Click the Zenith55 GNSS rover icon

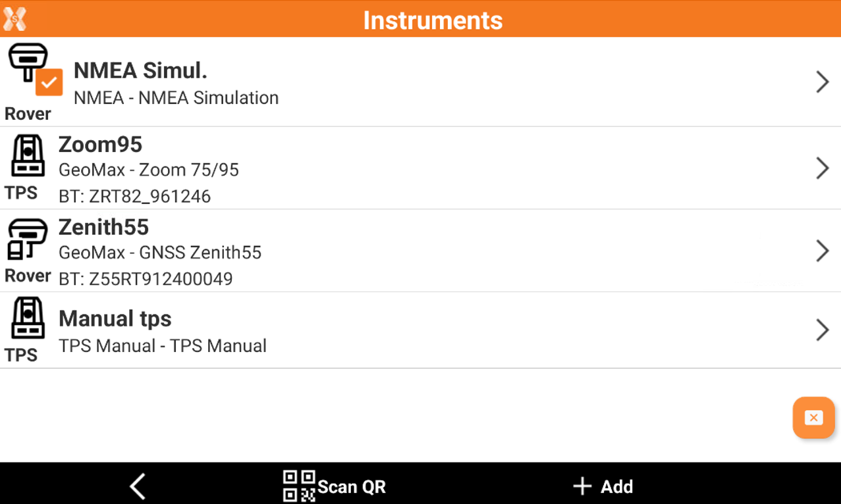[x=27, y=239]
